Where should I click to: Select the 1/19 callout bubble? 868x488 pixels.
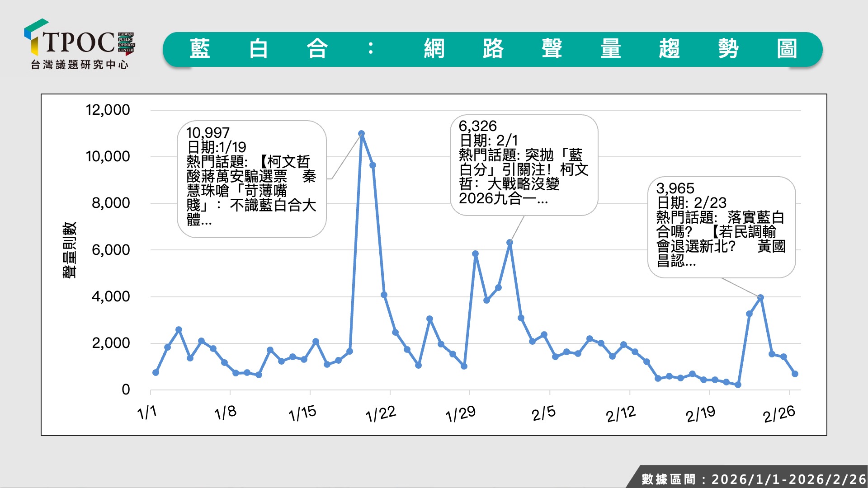pyautogui.click(x=251, y=179)
